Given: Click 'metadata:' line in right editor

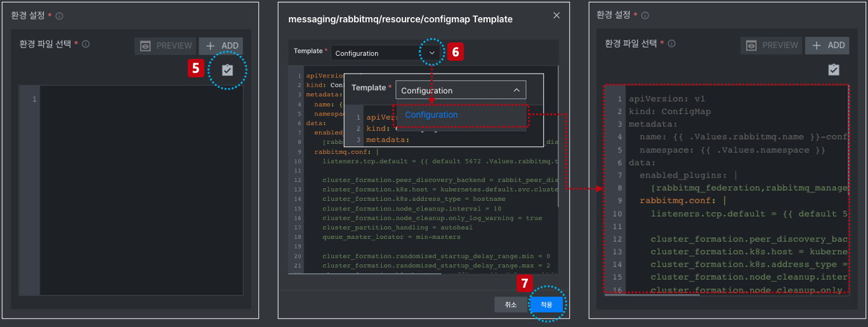Looking at the screenshot, I should 653,124.
